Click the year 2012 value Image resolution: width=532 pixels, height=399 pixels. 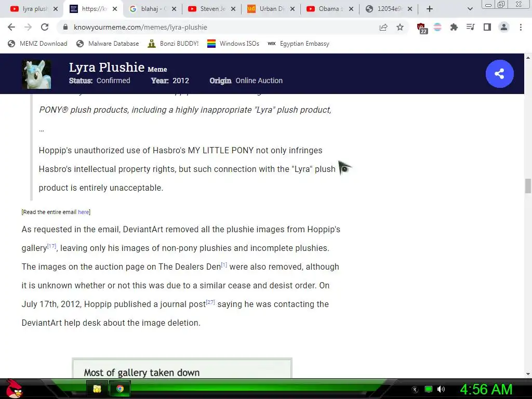point(180,81)
